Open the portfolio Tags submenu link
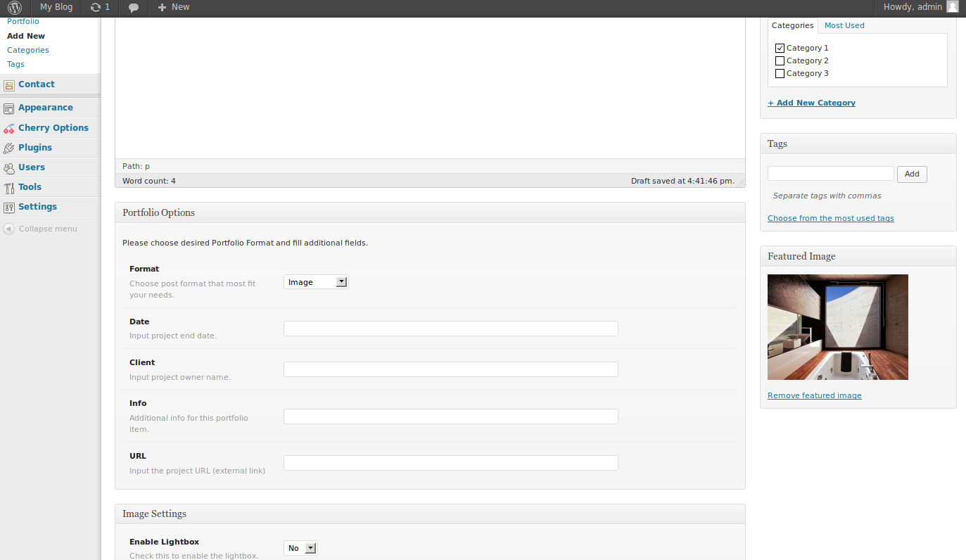This screenshot has height=560, width=966. 15,64
